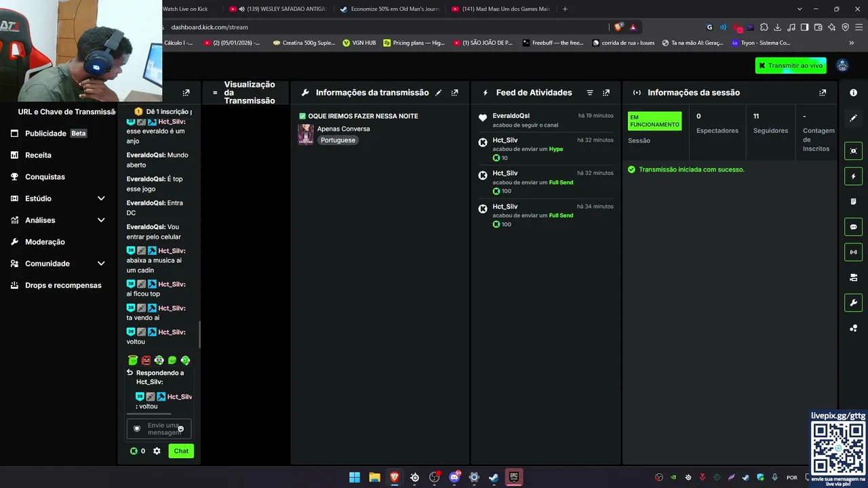Click the chat bubble icon in right toolbar
868x488 pixels.
click(x=853, y=227)
